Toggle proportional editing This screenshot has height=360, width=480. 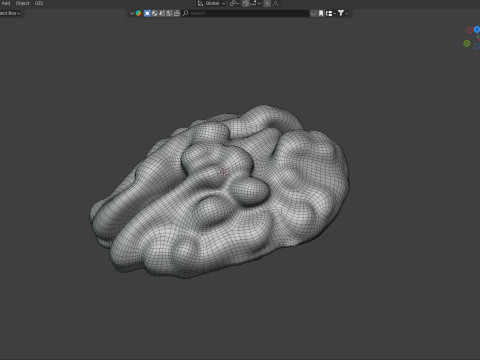[267, 3]
